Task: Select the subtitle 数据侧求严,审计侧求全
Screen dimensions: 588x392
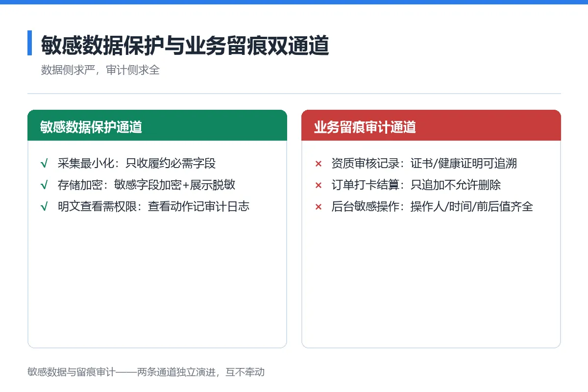Action: (100, 70)
